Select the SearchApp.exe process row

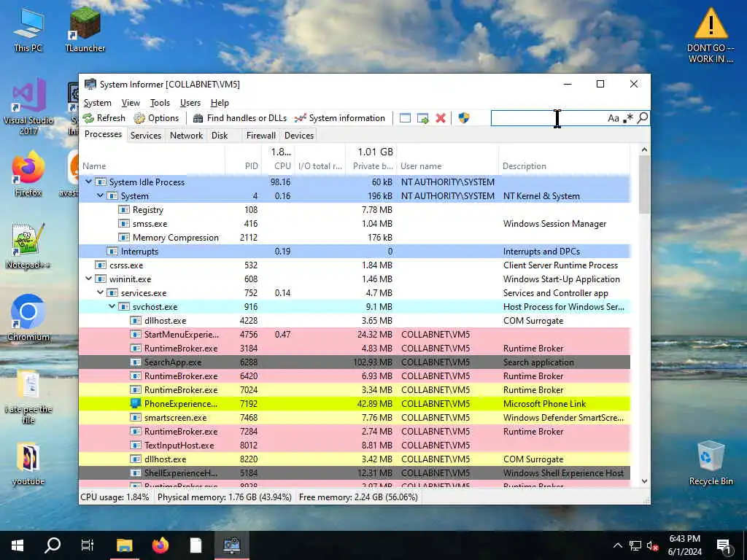pyautogui.click(x=355, y=362)
